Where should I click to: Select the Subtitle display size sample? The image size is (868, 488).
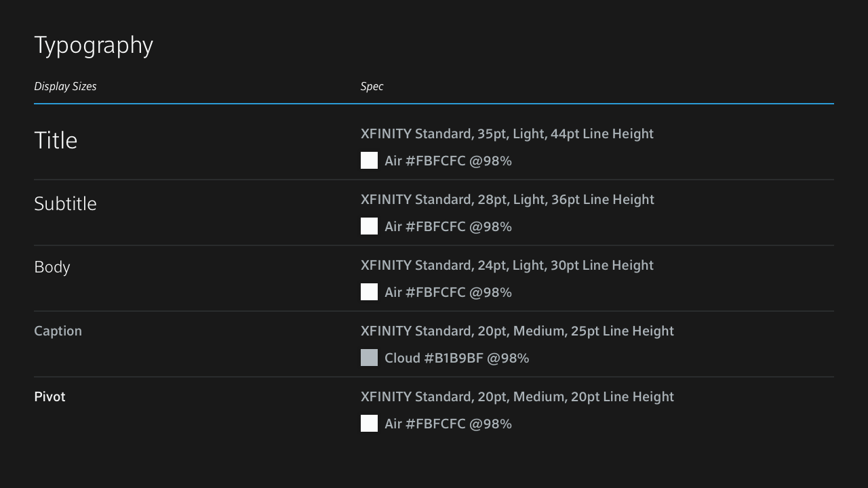point(65,203)
